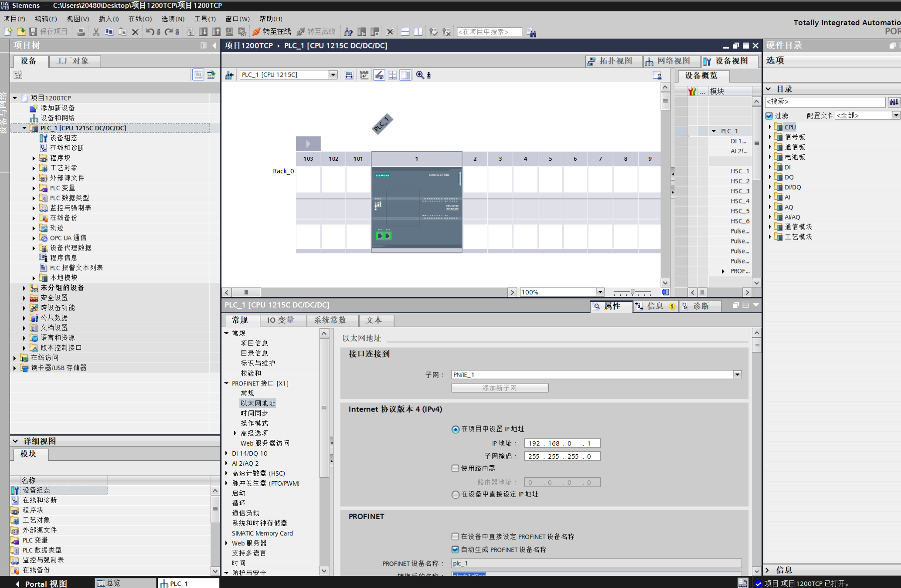Open the 在线(O) menu
The width and height of the screenshot is (901, 588).
140,19
